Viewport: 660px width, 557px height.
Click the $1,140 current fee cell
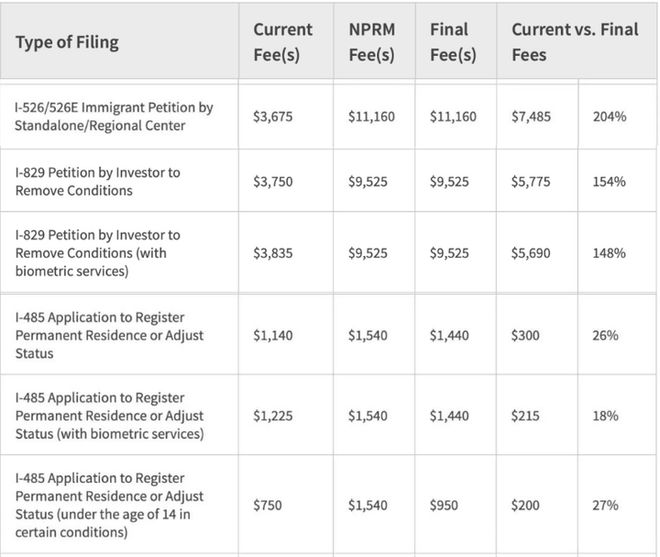click(273, 336)
